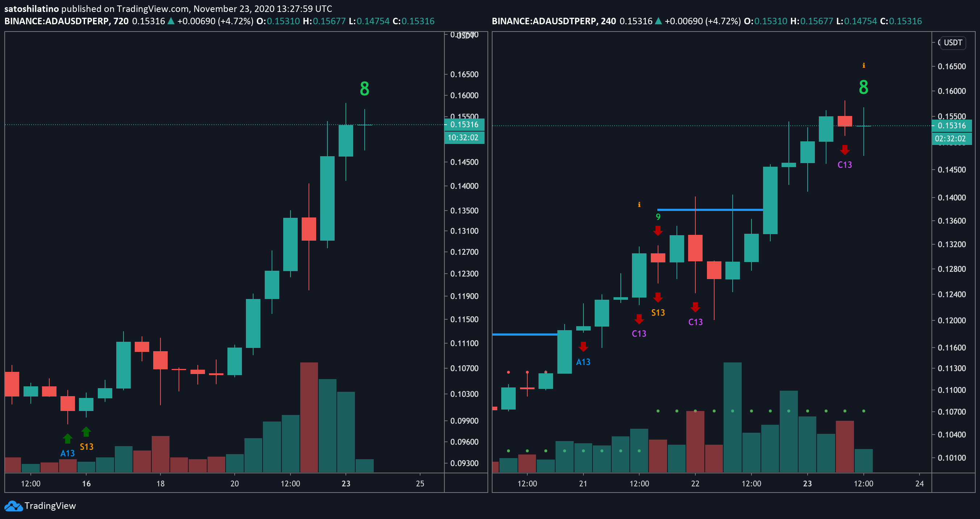
Task: Click the satoshilatino author name
Action: [x=32, y=8]
